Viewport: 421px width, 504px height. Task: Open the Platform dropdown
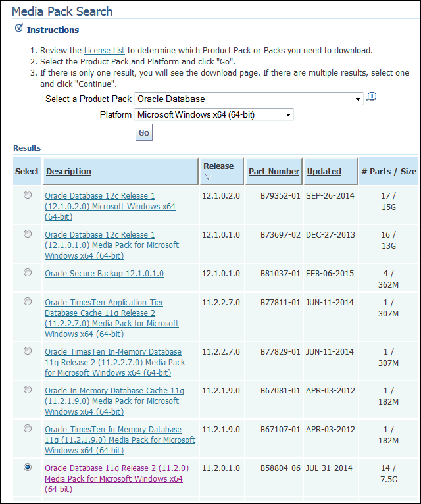pos(214,114)
